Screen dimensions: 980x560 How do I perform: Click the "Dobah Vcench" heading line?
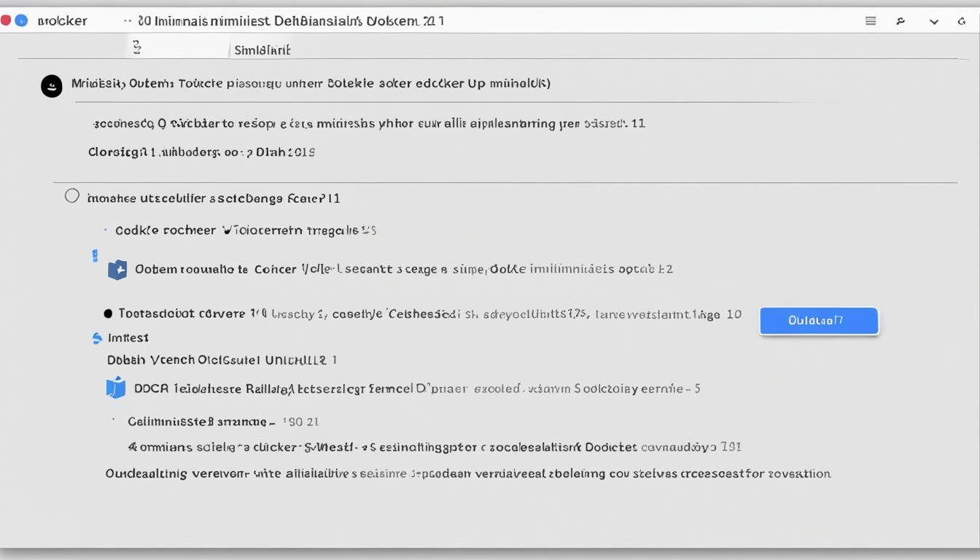(222, 359)
